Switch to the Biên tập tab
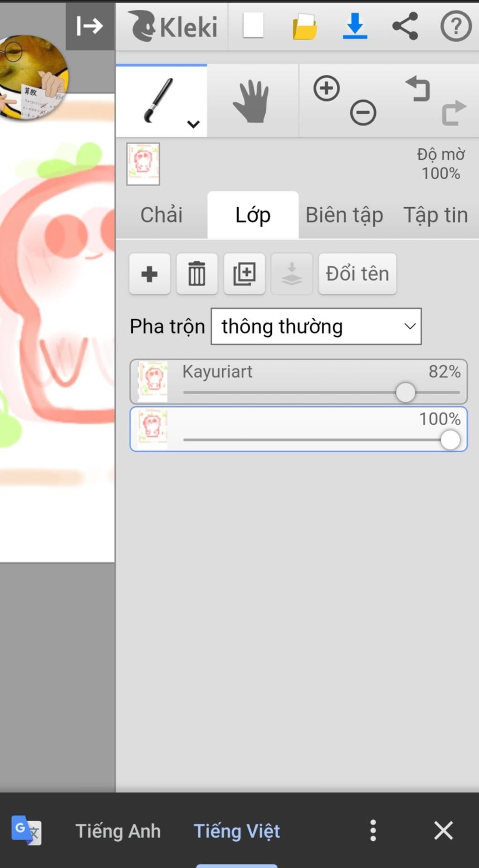The image size is (479, 868). click(x=344, y=215)
